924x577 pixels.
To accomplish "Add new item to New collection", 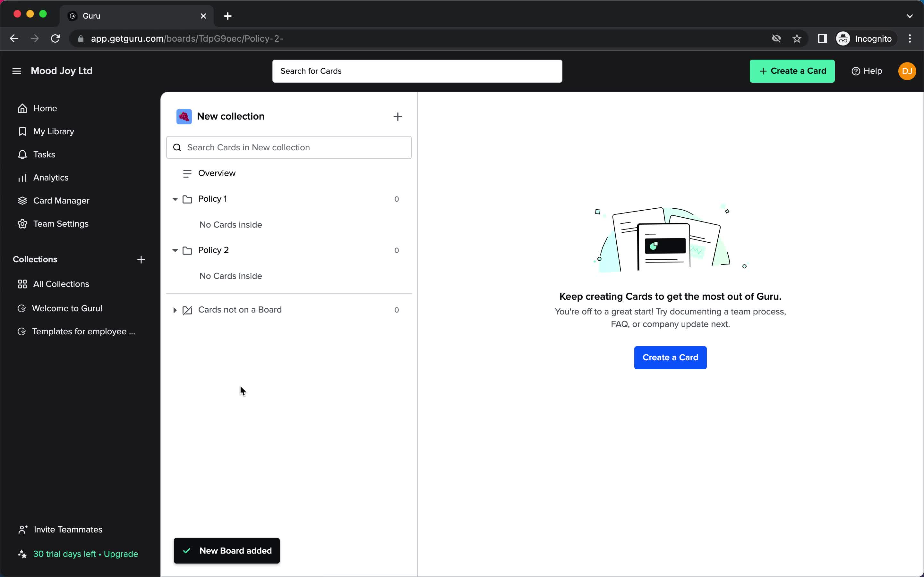I will pyautogui.click(x=398, y=116).
